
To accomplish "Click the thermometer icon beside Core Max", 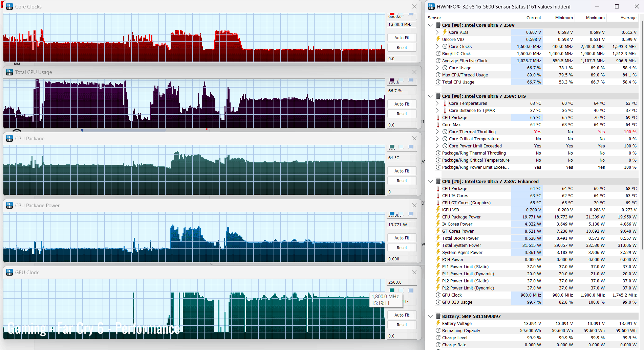I will (x=438, y=124).
